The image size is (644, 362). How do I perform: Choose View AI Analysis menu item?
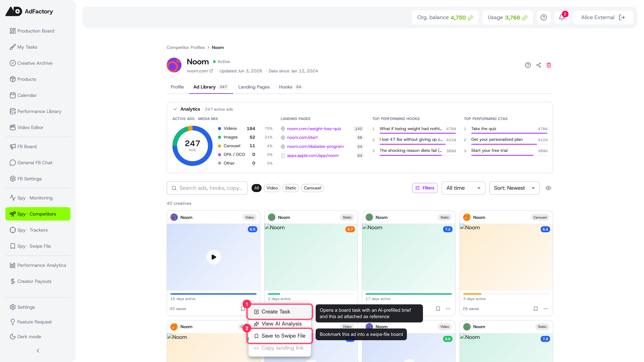click(280, 324)
